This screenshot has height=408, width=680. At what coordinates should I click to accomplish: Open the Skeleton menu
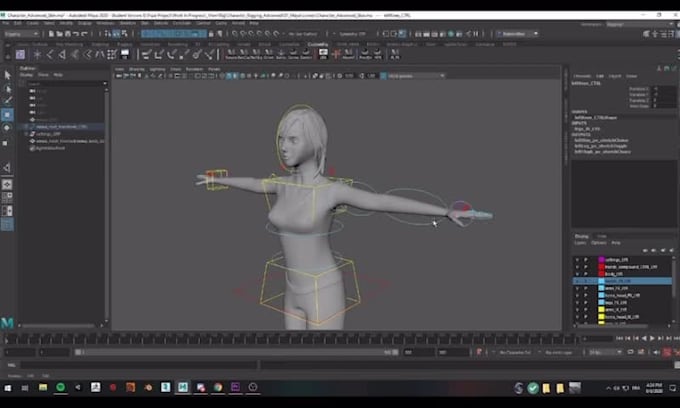128,23
